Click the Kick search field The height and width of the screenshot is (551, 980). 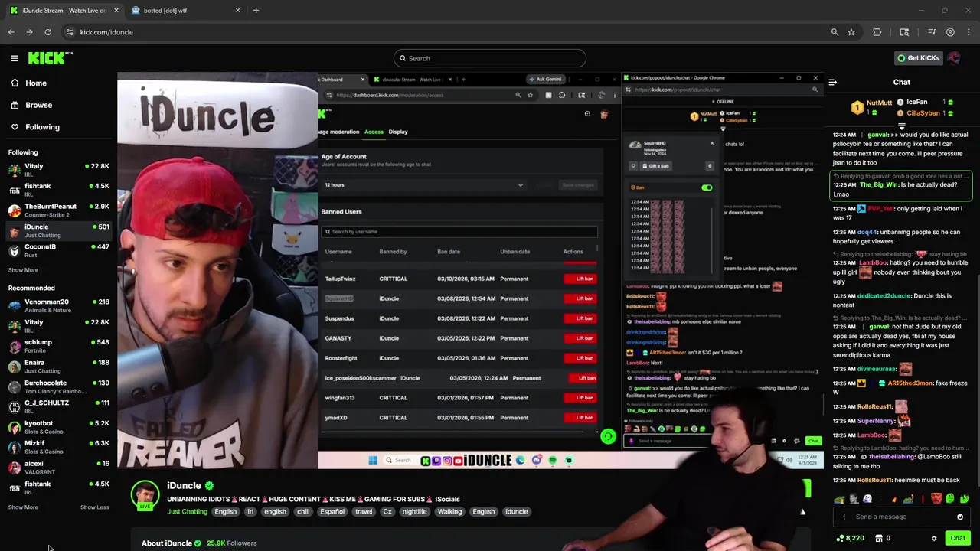click(490, 58)
